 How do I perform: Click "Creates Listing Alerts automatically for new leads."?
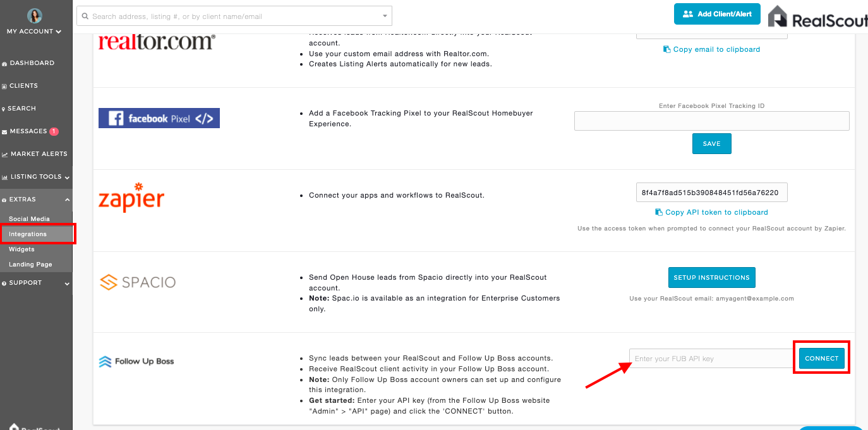(x=401, y=64)
